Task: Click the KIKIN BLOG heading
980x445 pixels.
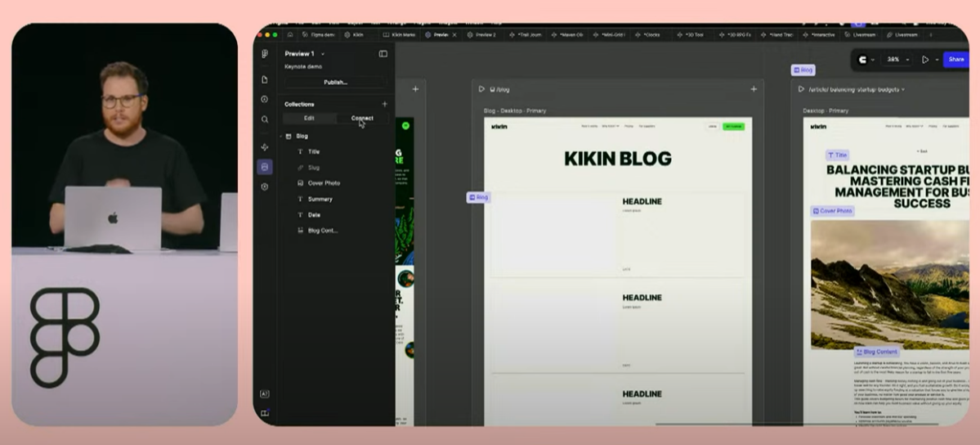Action: 617,159
